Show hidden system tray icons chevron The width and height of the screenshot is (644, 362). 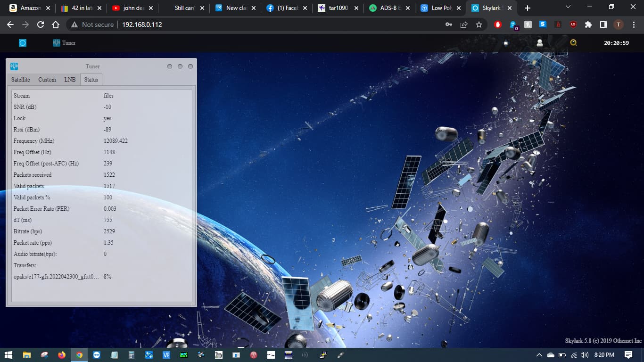pos(540,354)
